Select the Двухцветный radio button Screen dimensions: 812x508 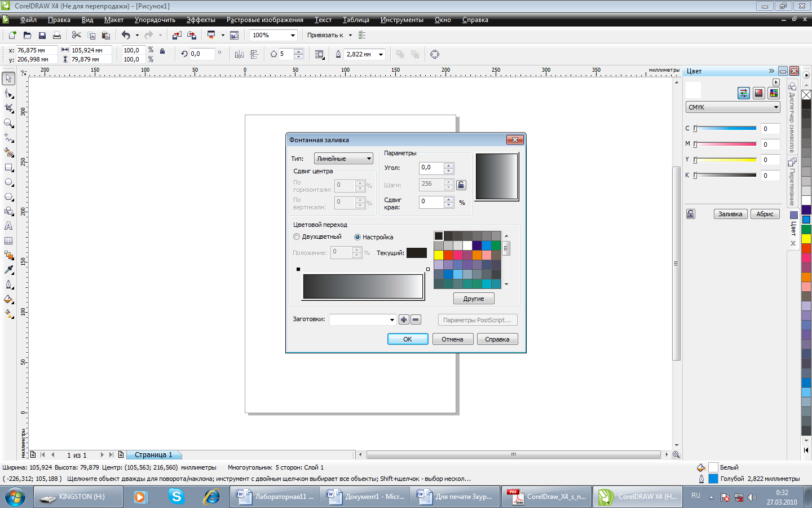coord(297,237)
